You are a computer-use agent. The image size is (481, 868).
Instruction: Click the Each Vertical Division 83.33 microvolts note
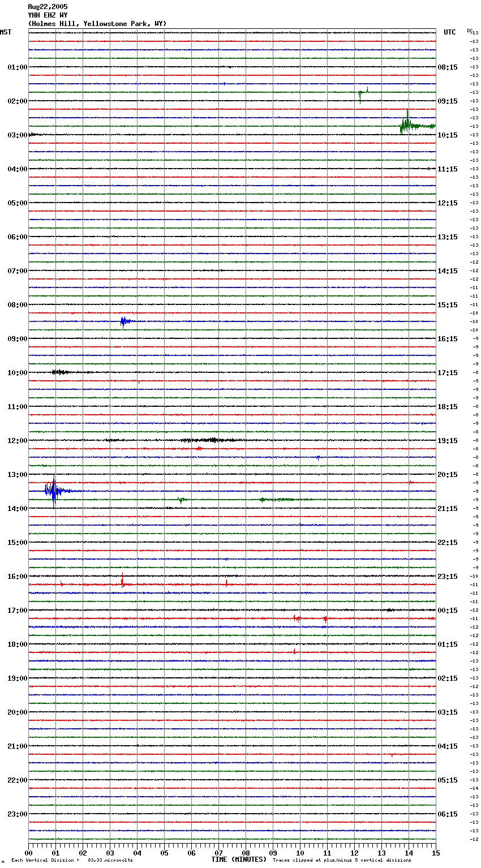pyautogui.click(x=72, y=861)
